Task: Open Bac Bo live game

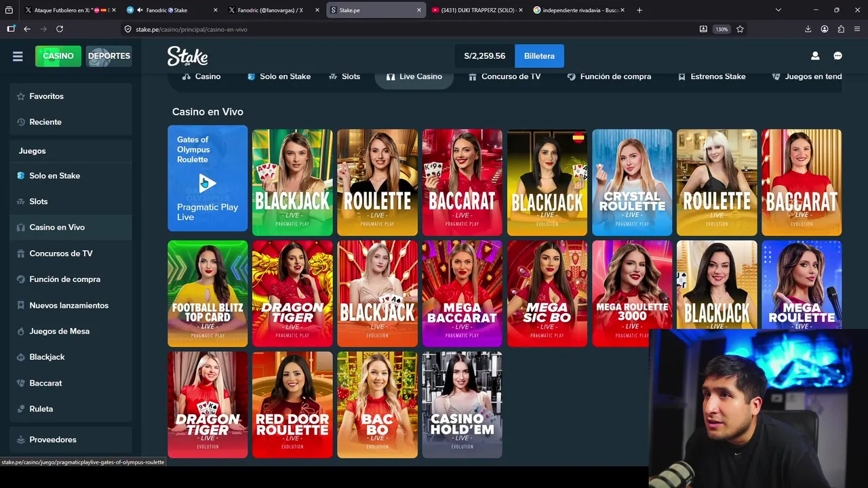Action: pos(377,405)
